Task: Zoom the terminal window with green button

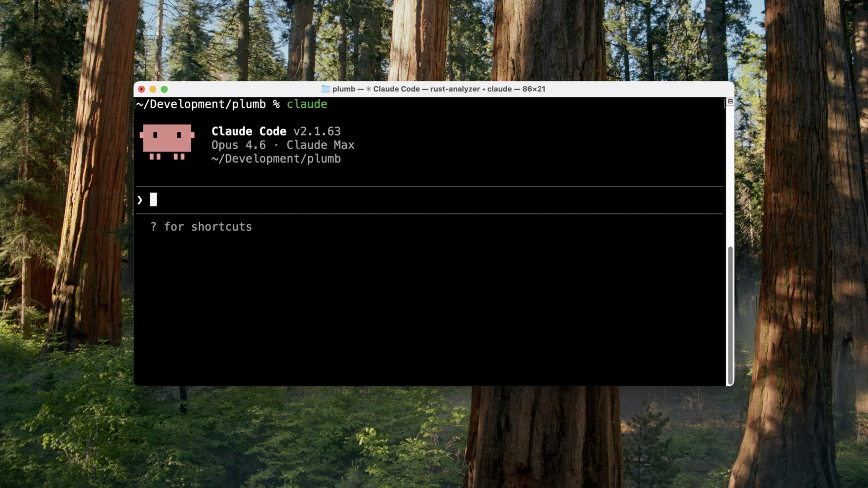Action: [164, 89]
